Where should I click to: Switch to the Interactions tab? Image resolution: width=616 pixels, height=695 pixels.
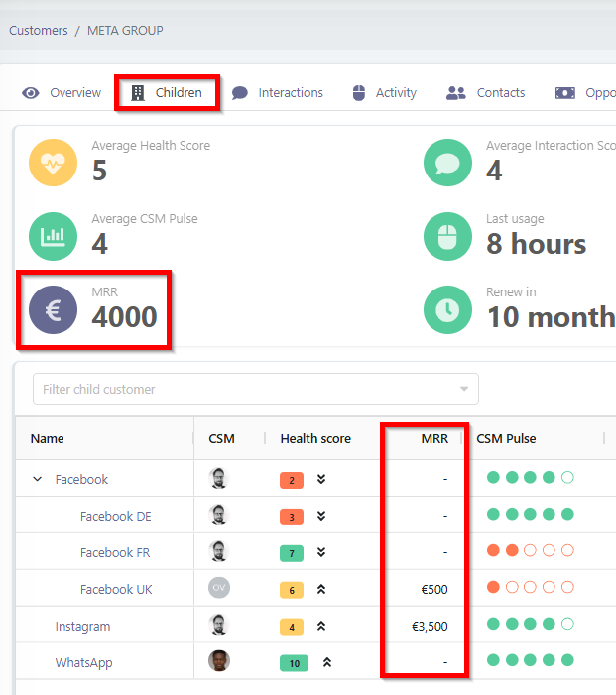click(278, 93)
